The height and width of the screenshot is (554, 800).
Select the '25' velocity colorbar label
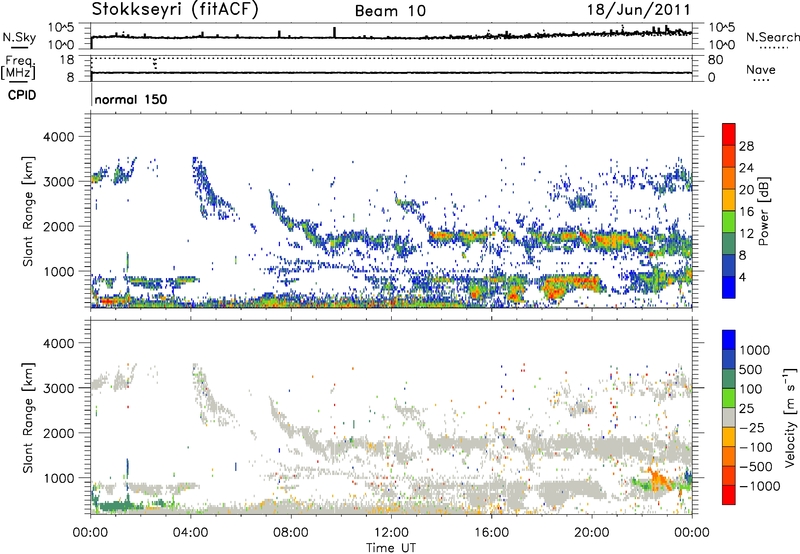tap(746, 409)
